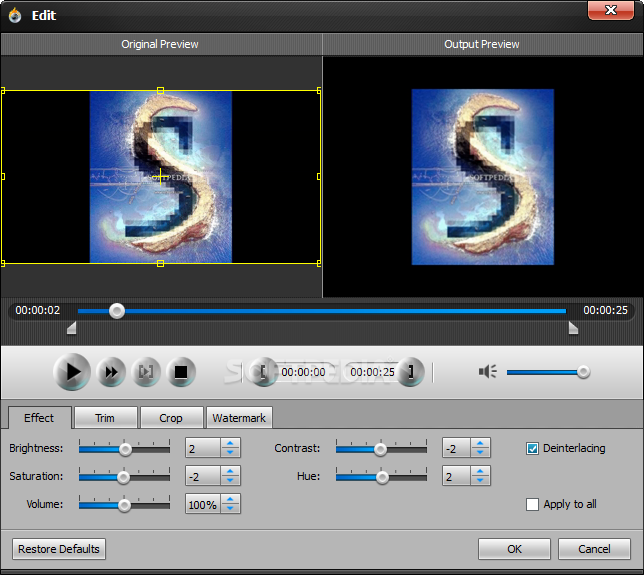Screen dimensions: 644x575
Task: Click the next frame step button
Action: [x=146, y=372]
